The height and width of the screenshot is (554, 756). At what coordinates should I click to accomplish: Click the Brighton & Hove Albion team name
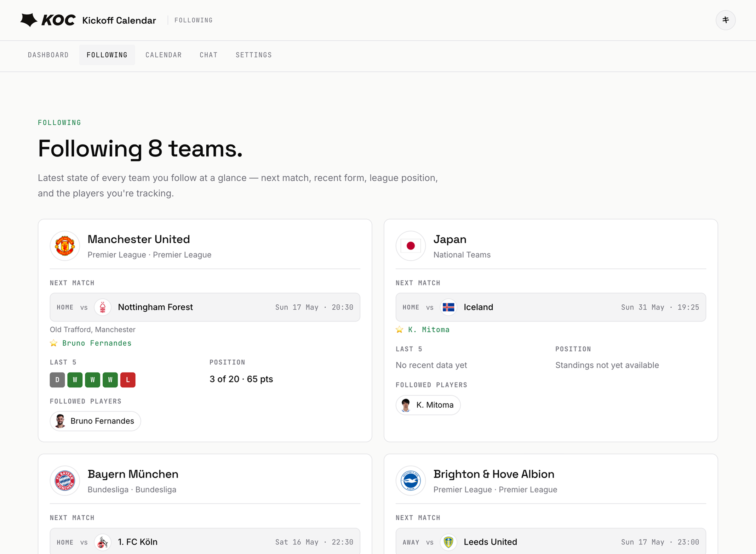(494, 474)
